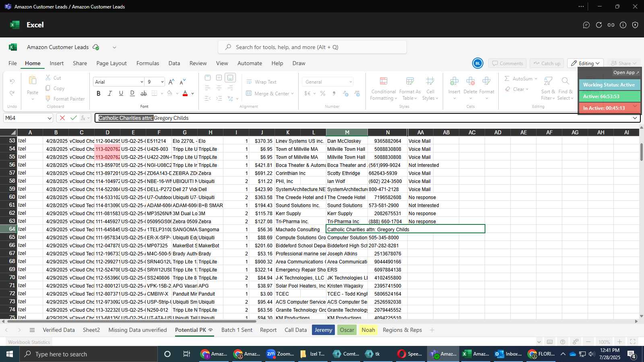Open the Automate ribbon tab
Image resolution: width=644 pixels, height=362 pixels.
(250, 63)
